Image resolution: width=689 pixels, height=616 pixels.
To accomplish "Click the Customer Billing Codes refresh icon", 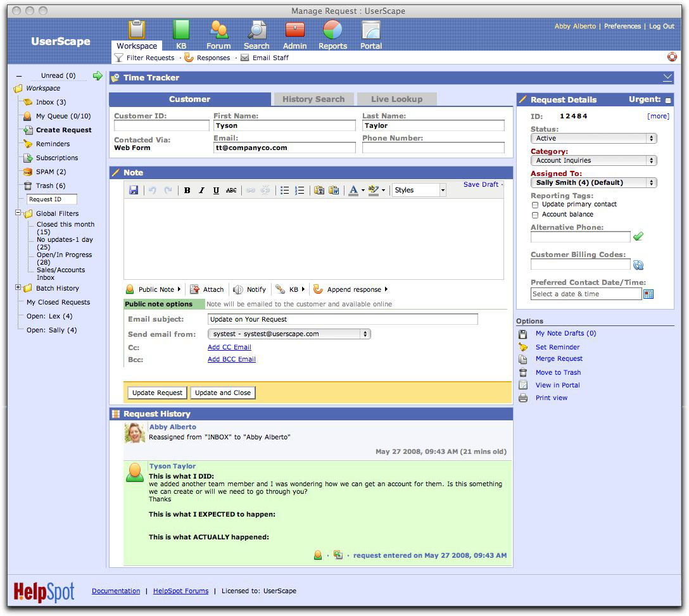I will pos(638,265).
